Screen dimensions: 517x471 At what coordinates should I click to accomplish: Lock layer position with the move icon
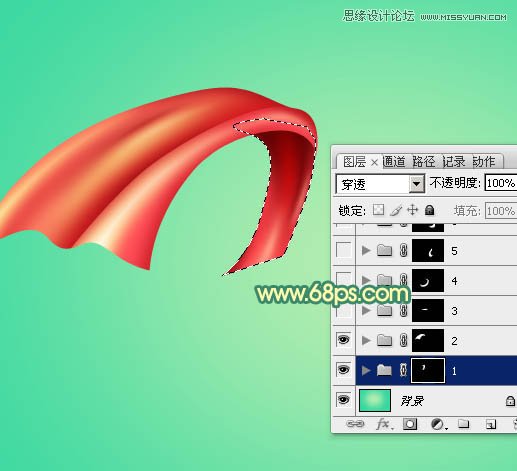413,210
